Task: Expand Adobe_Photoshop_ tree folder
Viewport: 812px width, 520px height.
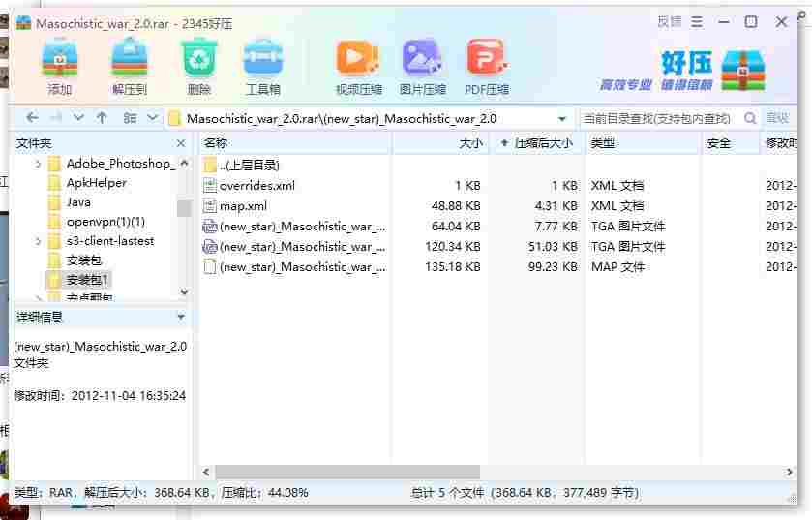Action: tap(38, 165)
